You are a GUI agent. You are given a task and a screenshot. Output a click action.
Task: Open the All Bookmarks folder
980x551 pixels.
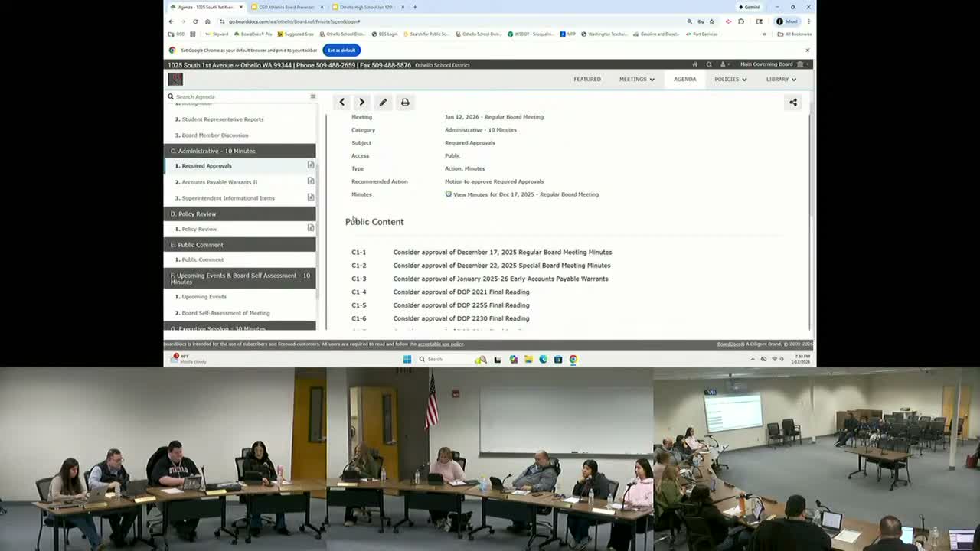click(x=794, y=34)
